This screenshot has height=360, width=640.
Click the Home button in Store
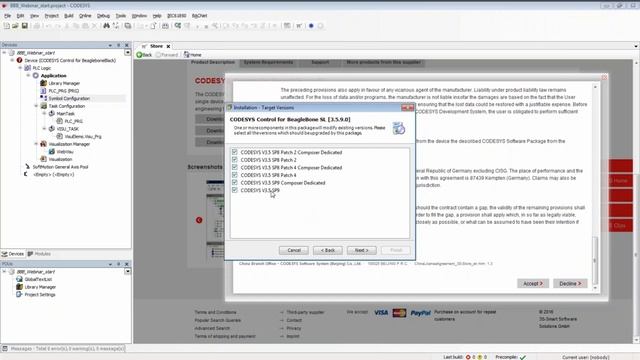point(193,55)
